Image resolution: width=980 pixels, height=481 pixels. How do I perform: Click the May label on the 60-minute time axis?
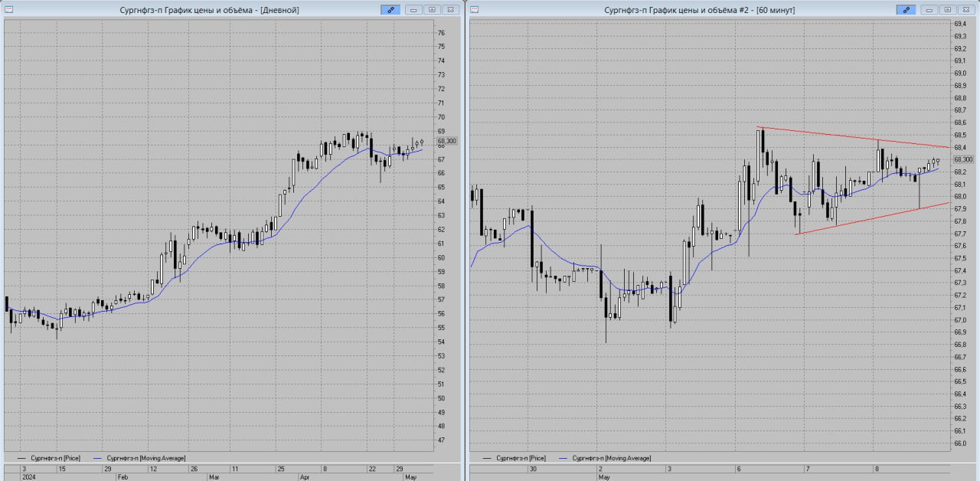point(604,476)
